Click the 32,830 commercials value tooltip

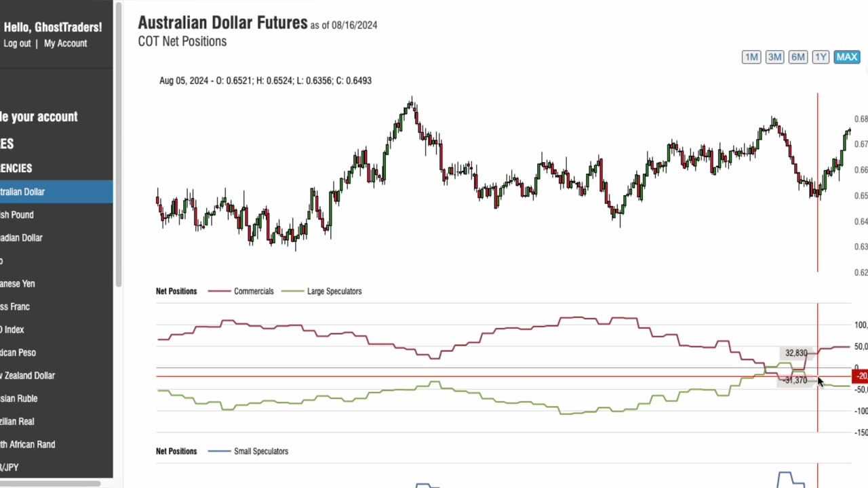(796, 353)
